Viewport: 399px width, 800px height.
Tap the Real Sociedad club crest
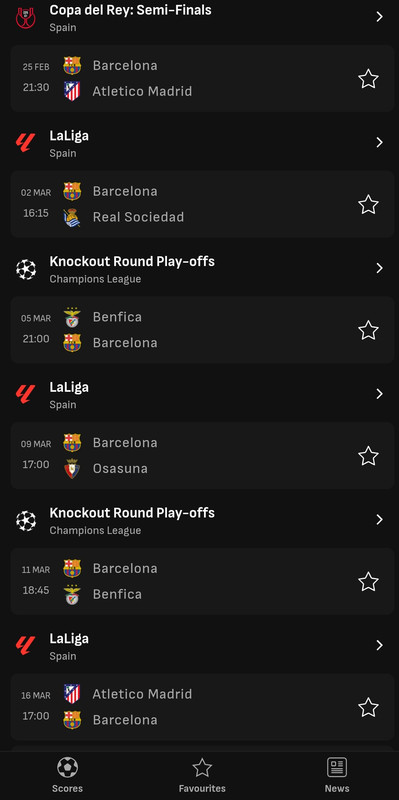[72, 217]
